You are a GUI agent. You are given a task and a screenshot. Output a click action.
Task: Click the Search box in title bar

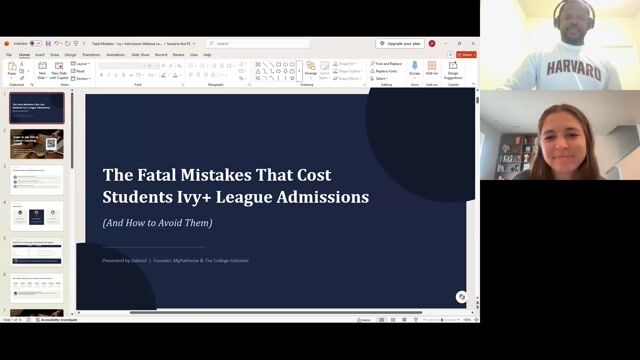click(258, 43)
